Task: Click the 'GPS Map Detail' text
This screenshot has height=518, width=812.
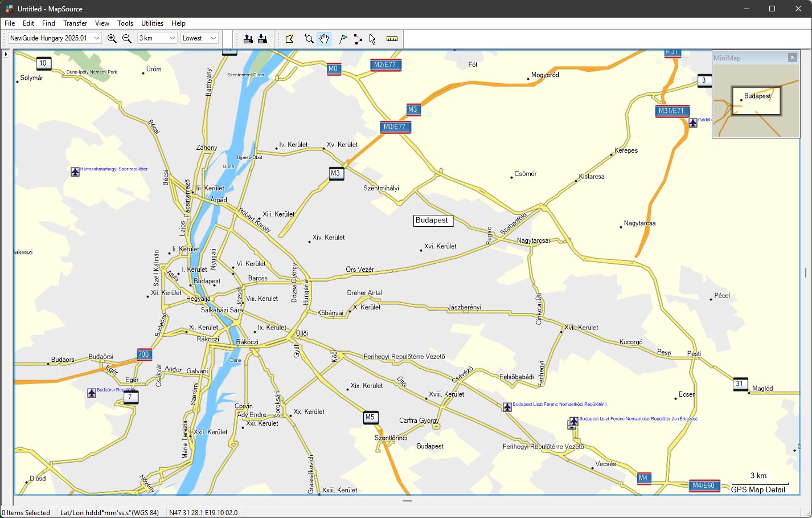Action: pos(758,490)
